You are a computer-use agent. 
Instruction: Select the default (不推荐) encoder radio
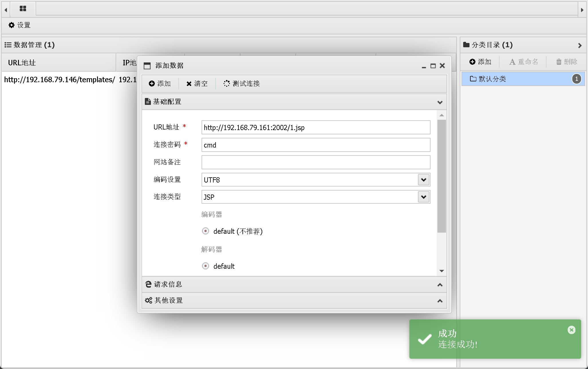pyautogui.click(x=206, y=231)
